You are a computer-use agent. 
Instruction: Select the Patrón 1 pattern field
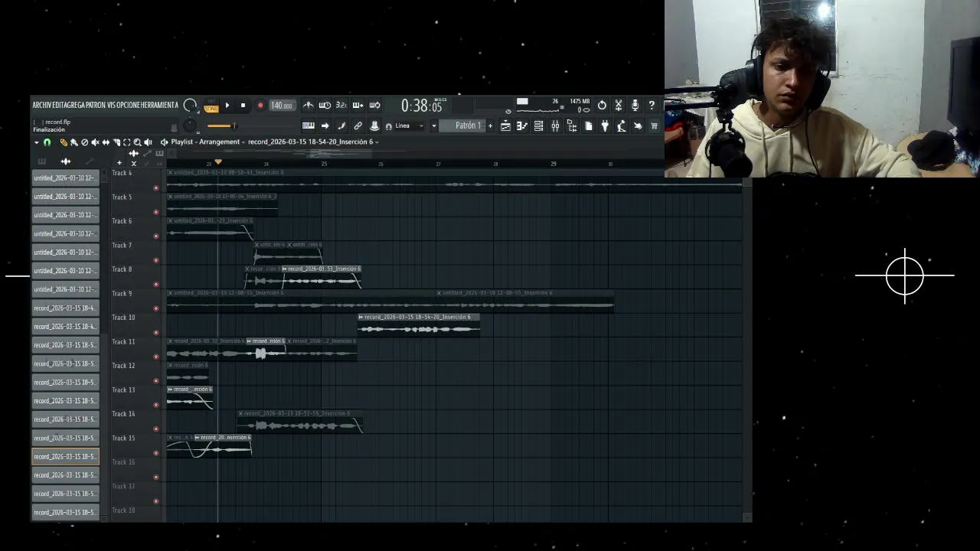coord(462,126)
